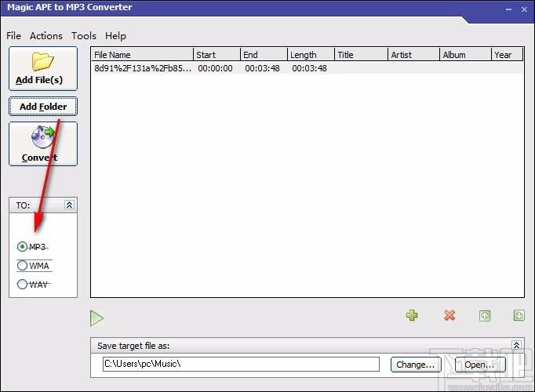Click the output path field C:\Users\pc\Music\
Viewport: 535px width, 392px height.
click(241, 364)
